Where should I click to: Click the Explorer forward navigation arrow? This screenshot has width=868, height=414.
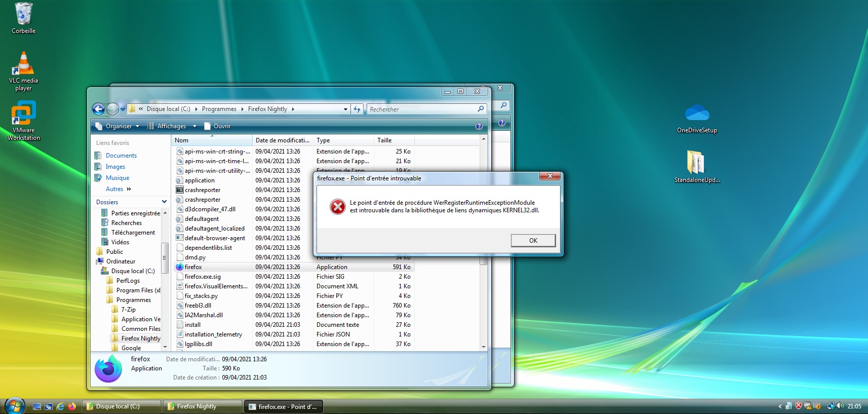pyautogui.click(x=112, y=109)
